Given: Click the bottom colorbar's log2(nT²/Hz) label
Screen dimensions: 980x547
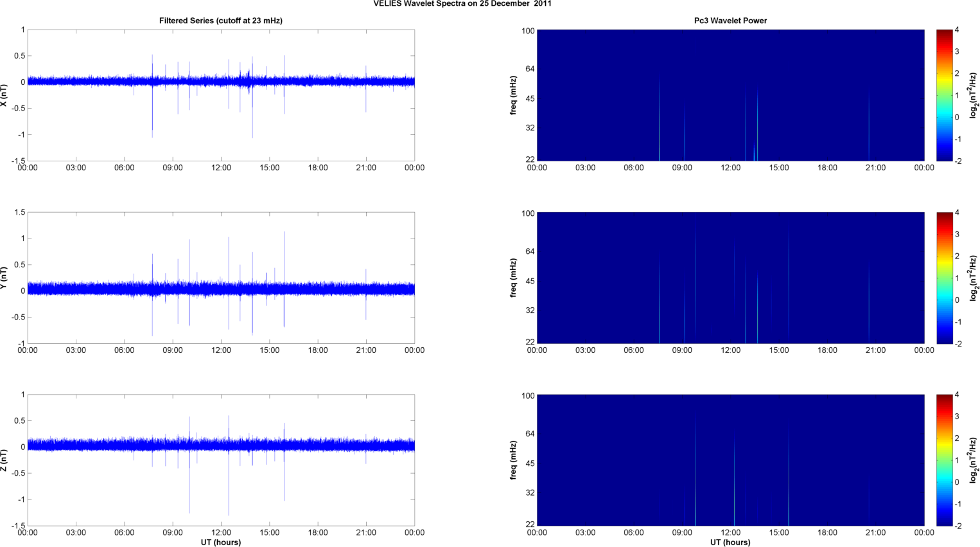Looking at the screenshot, I should tap(974, 460).
